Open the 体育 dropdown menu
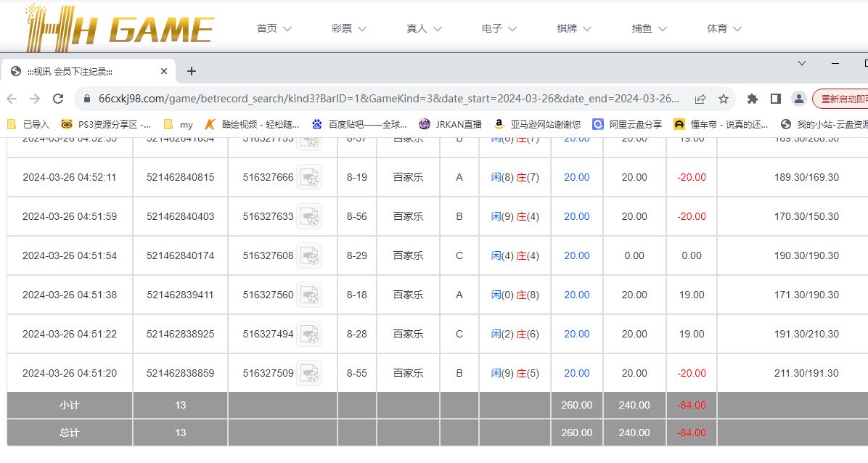Image resolution: width=868 pixels, height=463 pixels. pos(724,29)
